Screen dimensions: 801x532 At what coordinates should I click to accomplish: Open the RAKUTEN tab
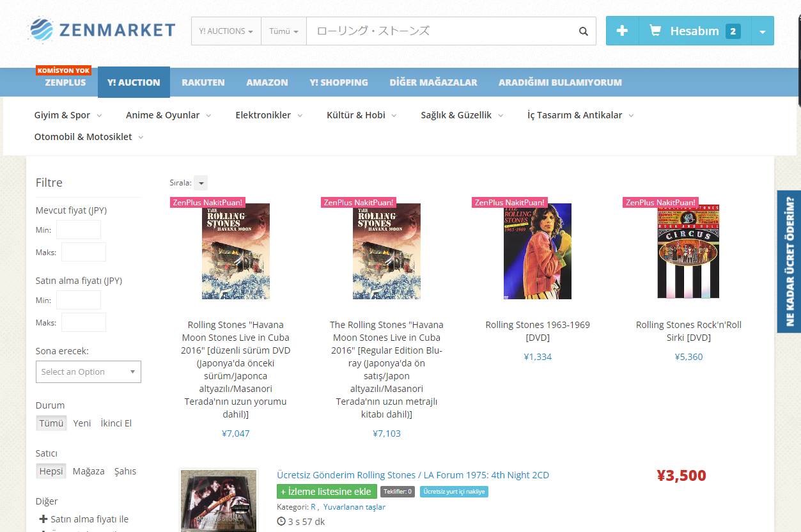click(203, 82)
